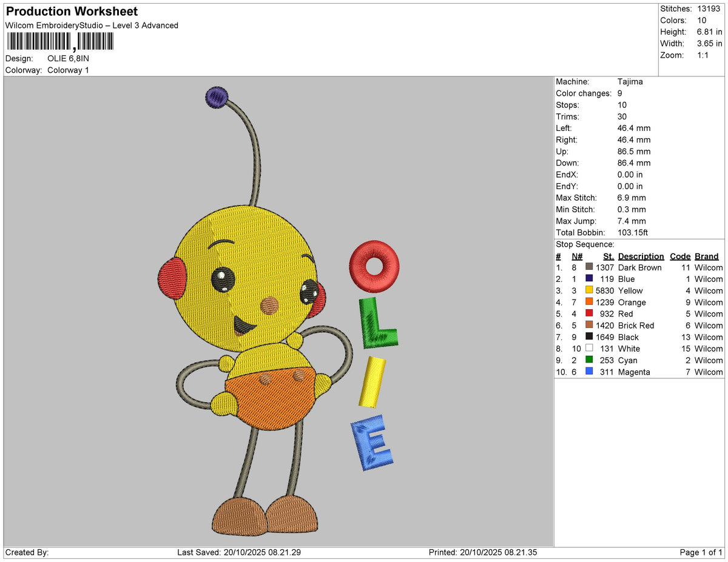Screen dimensions: 728x562
Task: Click the 'Production Worksheet' title
Action: [x=72, y=12]
